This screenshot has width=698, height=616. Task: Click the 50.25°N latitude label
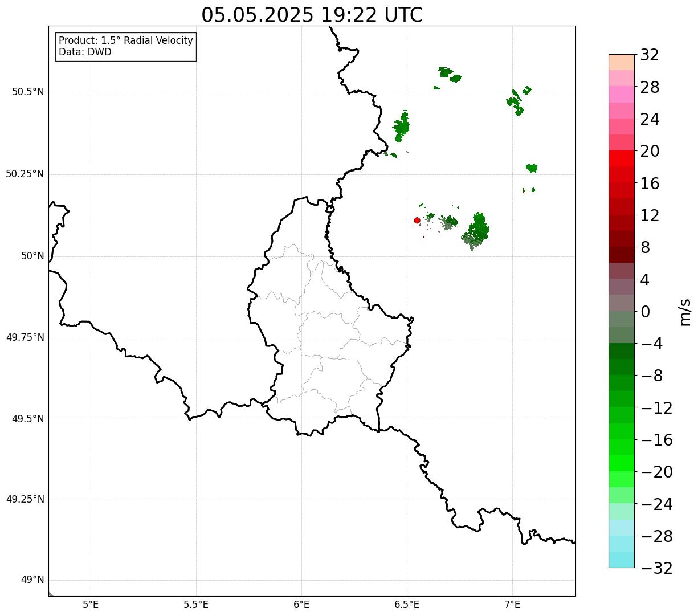click(x=25, y=174)
